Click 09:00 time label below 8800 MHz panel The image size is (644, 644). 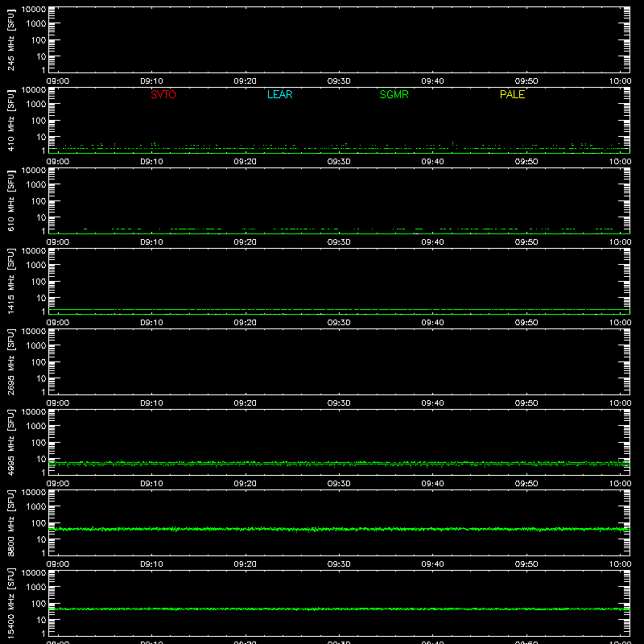tap(58, 564)
